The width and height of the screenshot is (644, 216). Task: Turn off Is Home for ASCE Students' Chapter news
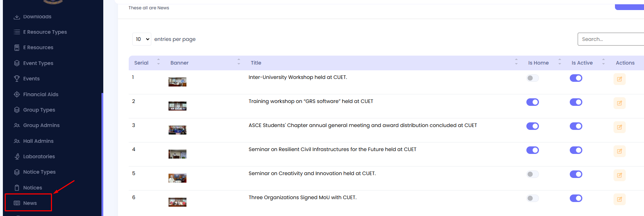click(x=532, y=126)
